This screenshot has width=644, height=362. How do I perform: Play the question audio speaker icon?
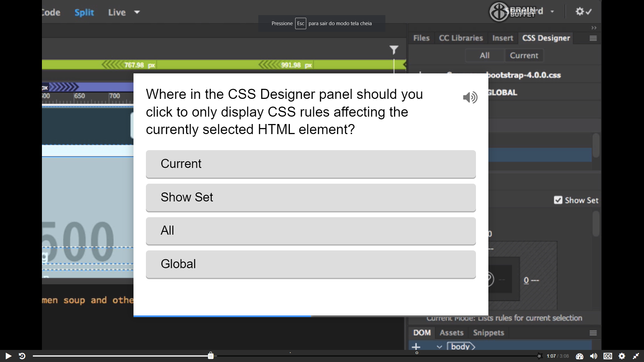[x=470, y=98]
